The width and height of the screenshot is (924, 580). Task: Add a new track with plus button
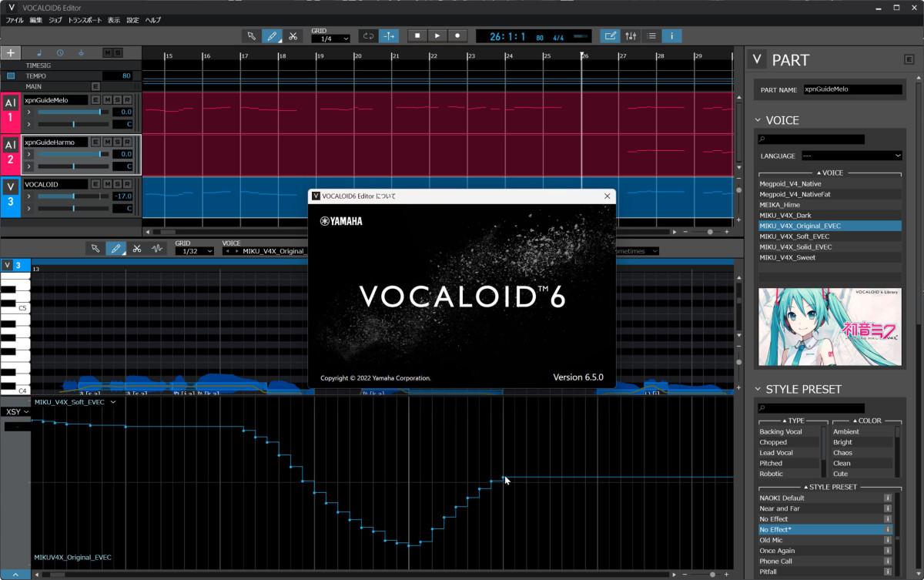pyautogui.click(x=10, y=52)
